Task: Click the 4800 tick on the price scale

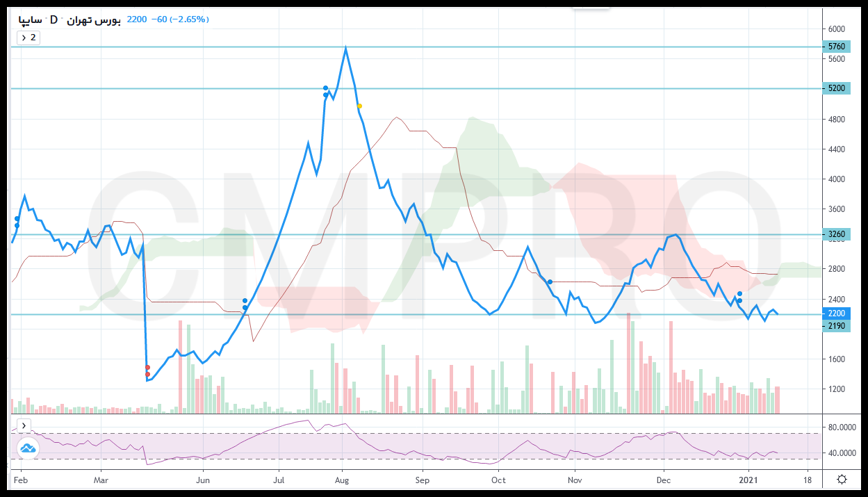Action: tap(837, 120)
